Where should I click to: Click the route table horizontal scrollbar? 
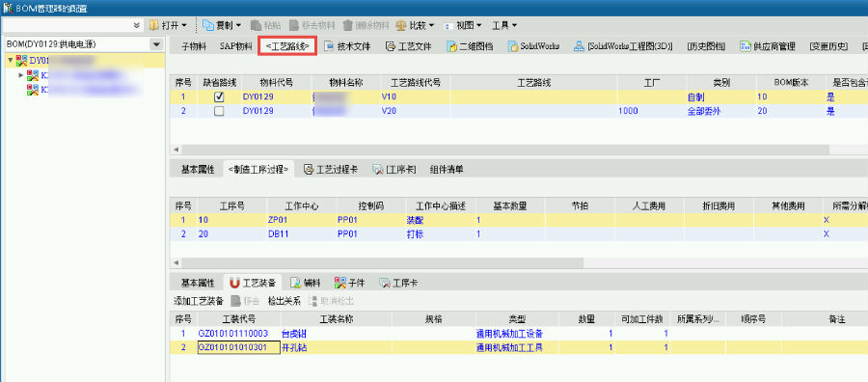(x=504, y=150)
